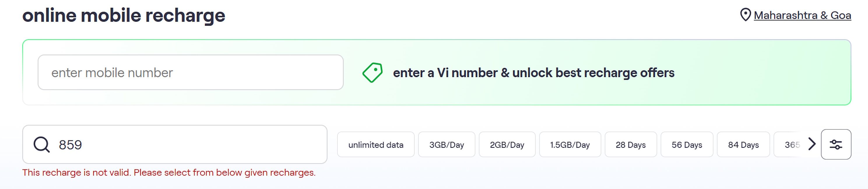This screenshot has width=868, height=189.
Task: Open the Maharashtra & Goa circle link
Action: [802, 15]
